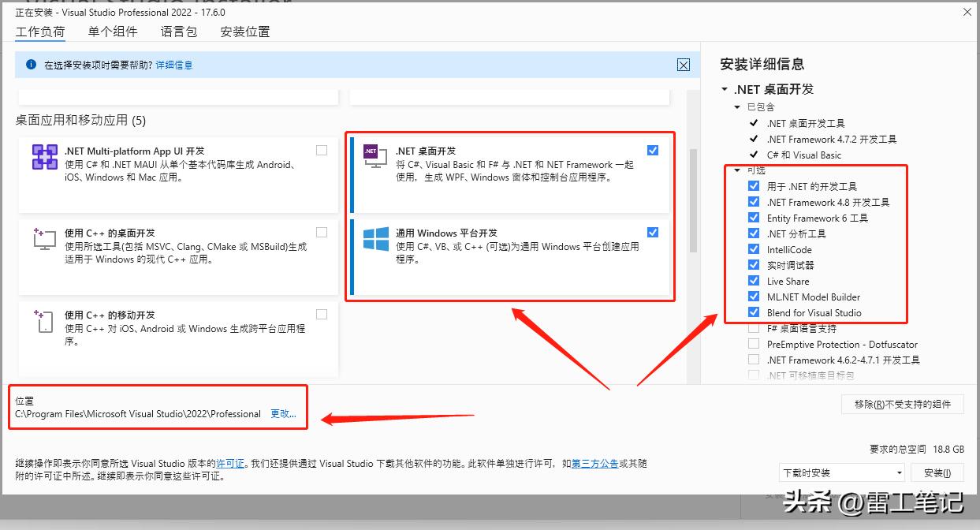Dismiss the help banner with its X
Screen dimensions: 980x530
(x=683, y=65)
